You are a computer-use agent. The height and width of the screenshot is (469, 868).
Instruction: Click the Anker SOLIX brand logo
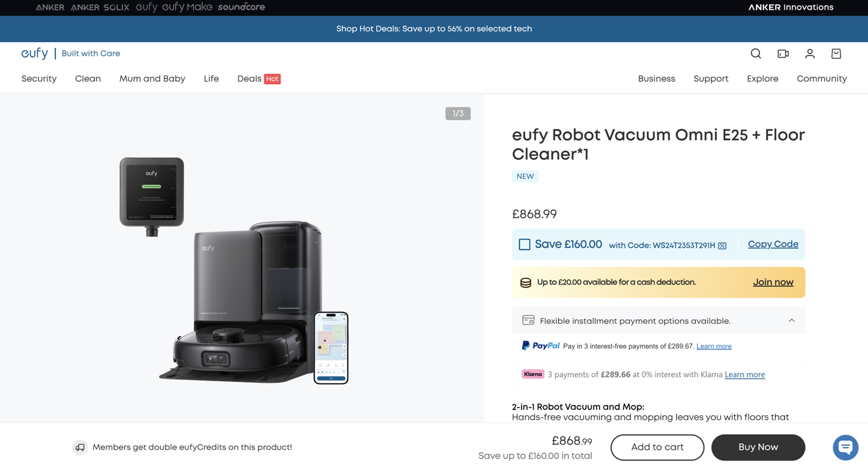tap(100, 8)
